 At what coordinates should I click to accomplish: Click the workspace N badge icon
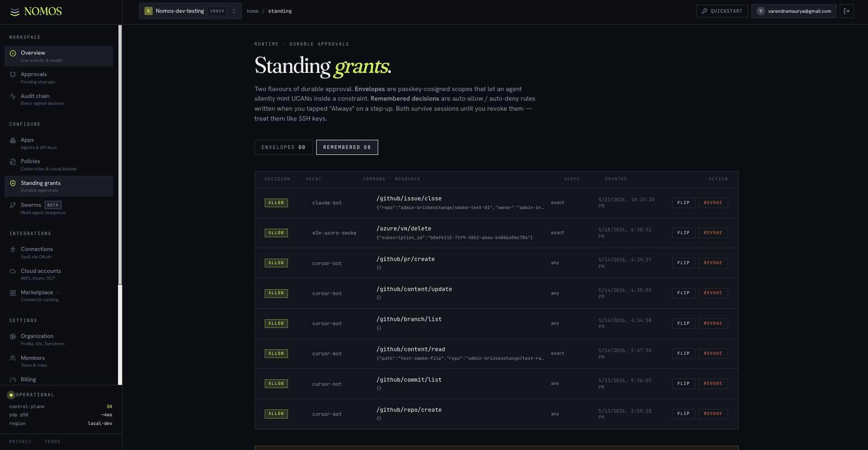tap(149, 11)
